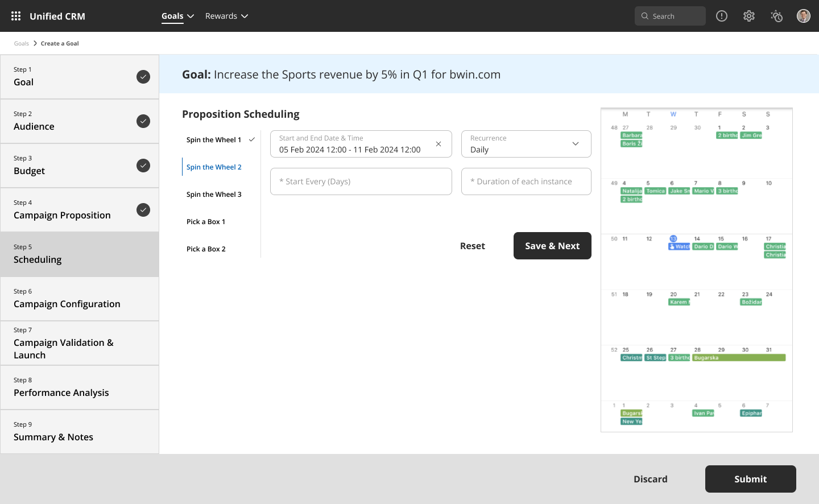The width and height of the screenshot is (819, 504).
Task: Click the Step 2 Audience completed checkmark
Action: 143,121
